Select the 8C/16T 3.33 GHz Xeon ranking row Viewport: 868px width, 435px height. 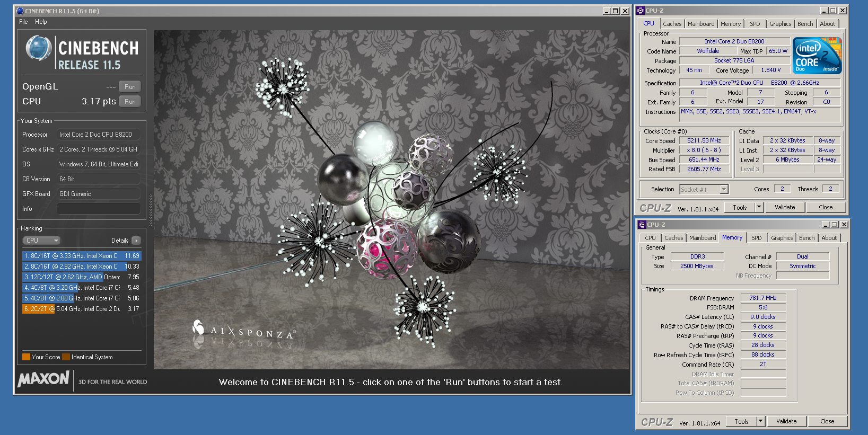pyautogui.click(x=82, y=256)
